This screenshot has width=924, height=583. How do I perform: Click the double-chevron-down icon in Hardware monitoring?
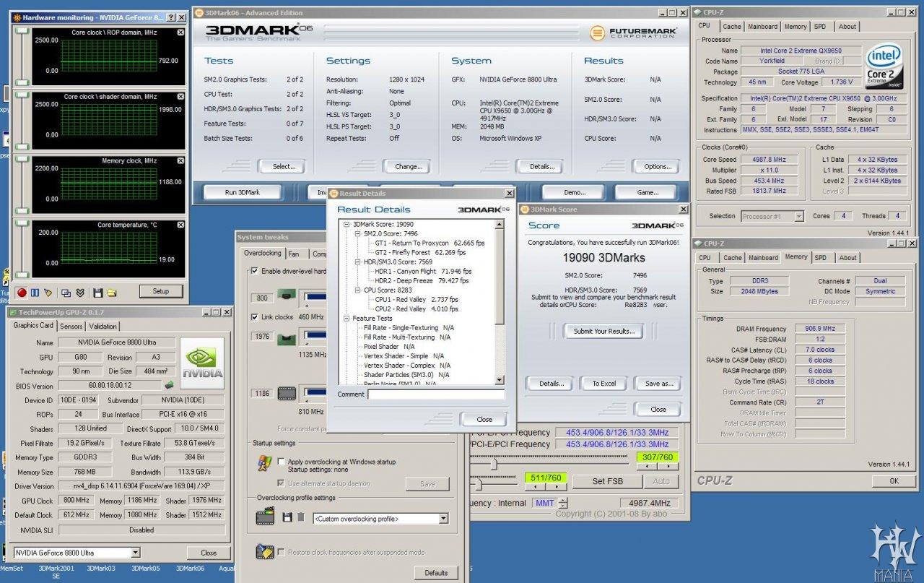79,293
